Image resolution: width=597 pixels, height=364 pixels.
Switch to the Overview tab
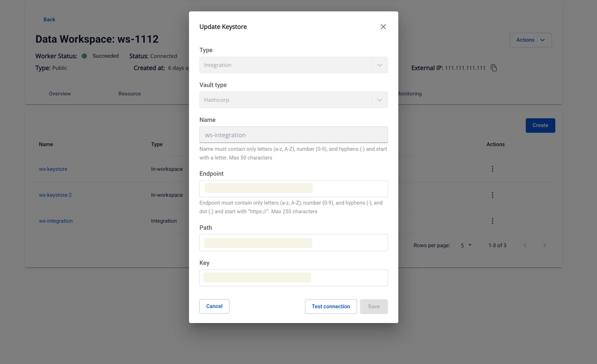tap(60, 94)
